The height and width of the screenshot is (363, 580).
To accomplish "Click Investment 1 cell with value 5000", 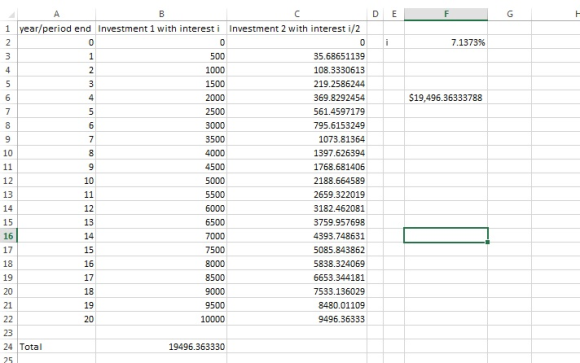I will pyautogui.click(x=161, y=181).
